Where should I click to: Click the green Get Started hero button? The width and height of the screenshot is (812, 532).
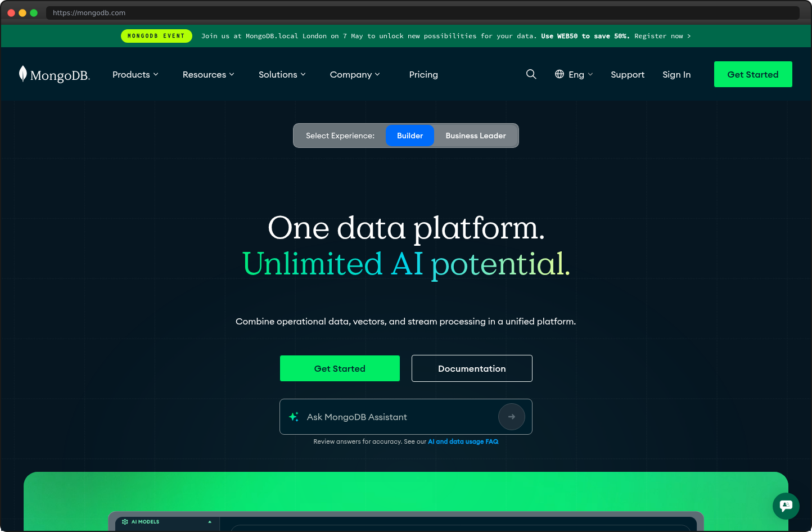click(340, 368)
